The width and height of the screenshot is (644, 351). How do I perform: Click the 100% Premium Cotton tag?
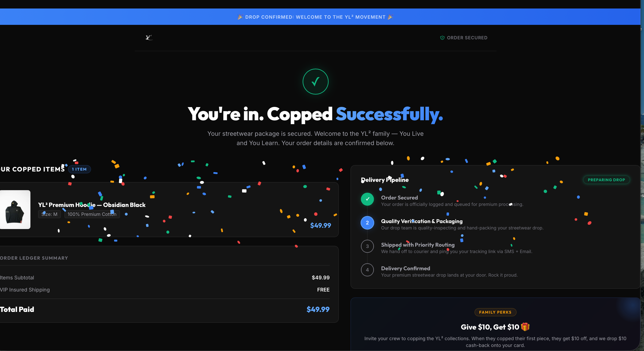(x=92, y=214)
